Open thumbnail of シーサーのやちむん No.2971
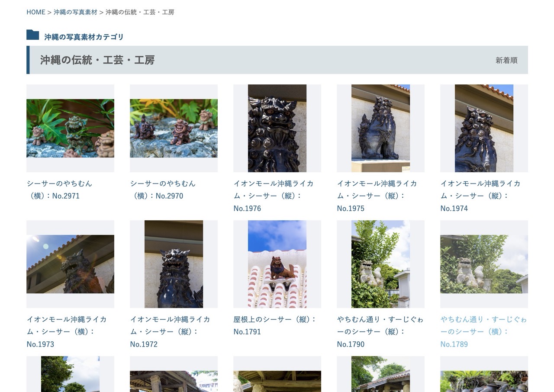This screenshot has width=554, height=392. (70, 128)
